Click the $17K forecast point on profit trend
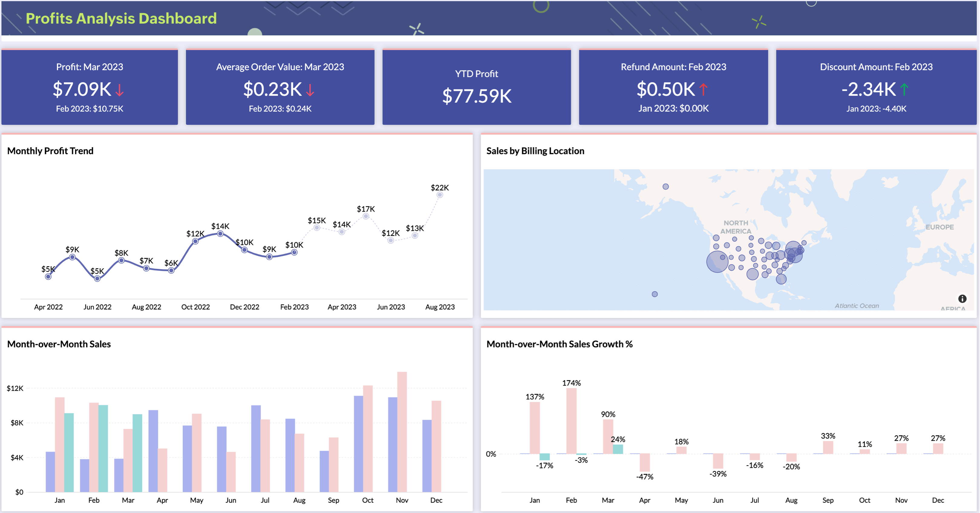 coord(366,216)
